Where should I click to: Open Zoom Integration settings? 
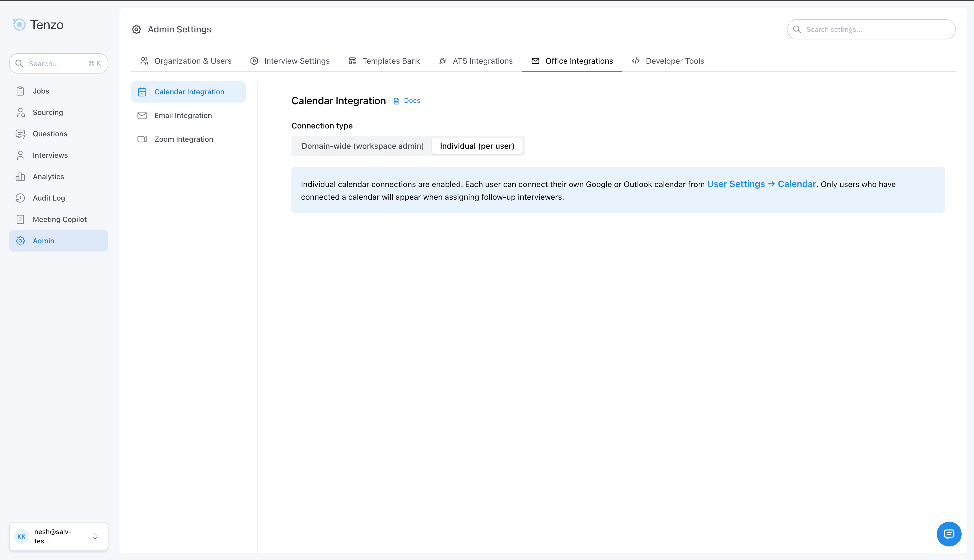click(188, 139)
